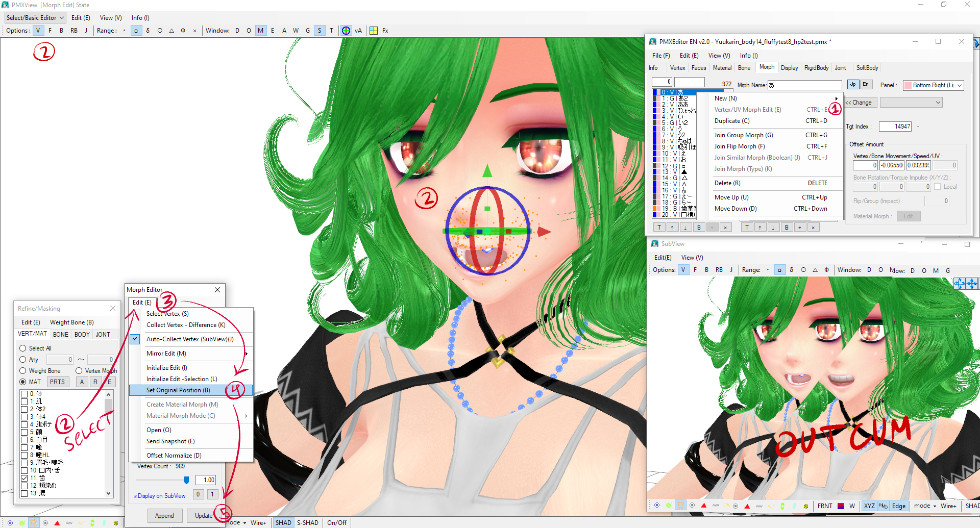Open the BONE tab in Refine/Masking

point(61,335)
